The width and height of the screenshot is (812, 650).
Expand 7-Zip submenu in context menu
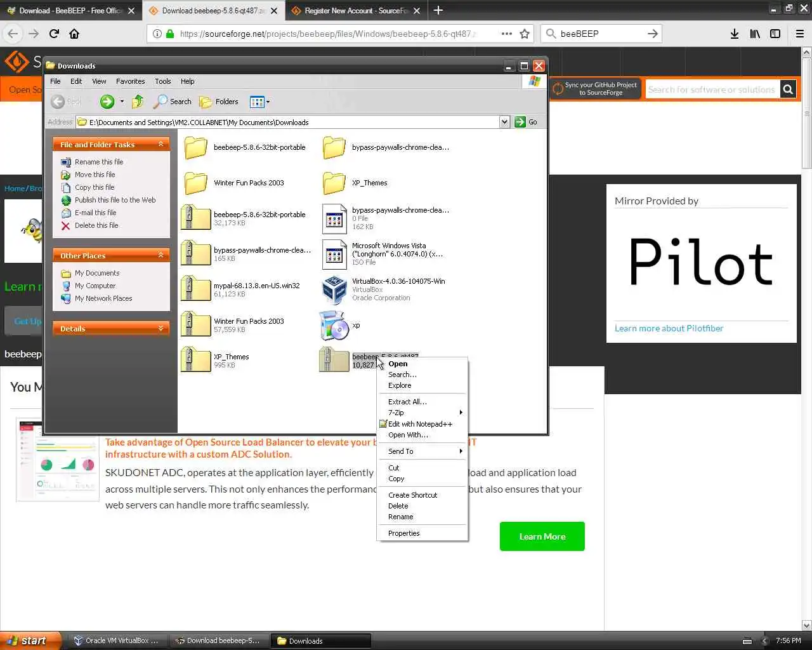[422, 413]
